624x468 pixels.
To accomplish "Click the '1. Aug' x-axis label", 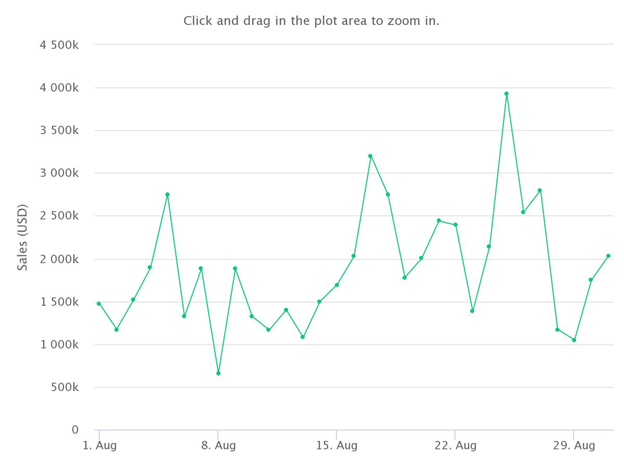I will point(99,445).
